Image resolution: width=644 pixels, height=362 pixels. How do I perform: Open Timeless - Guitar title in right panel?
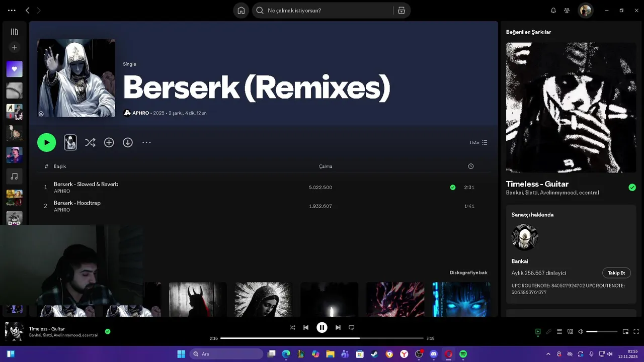tap(537, 184)
